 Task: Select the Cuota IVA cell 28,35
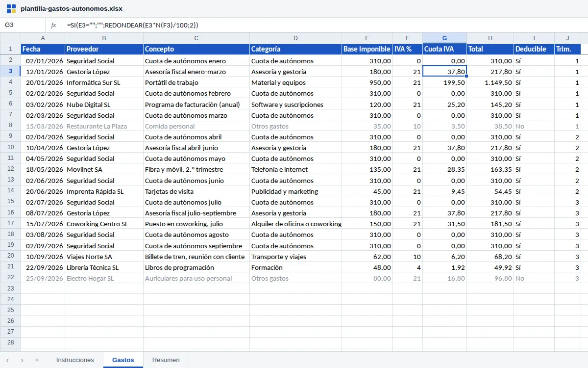click(x=445, y=169)
